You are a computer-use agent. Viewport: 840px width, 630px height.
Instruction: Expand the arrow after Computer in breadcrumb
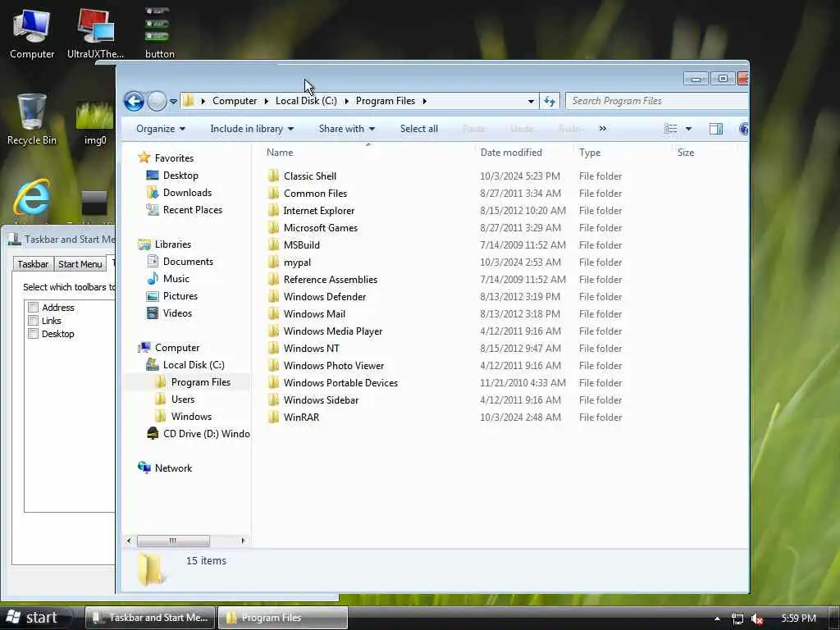(267, 101)
